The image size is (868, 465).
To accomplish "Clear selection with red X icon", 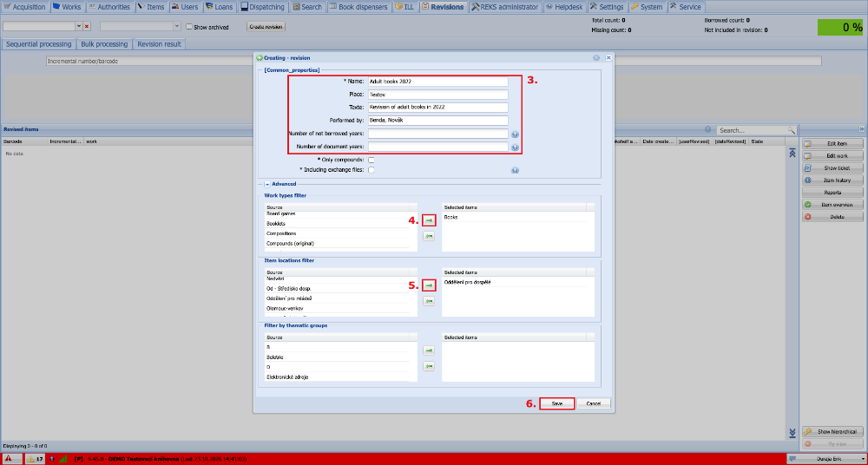I will pyautogui.click(x=86, y=26).
